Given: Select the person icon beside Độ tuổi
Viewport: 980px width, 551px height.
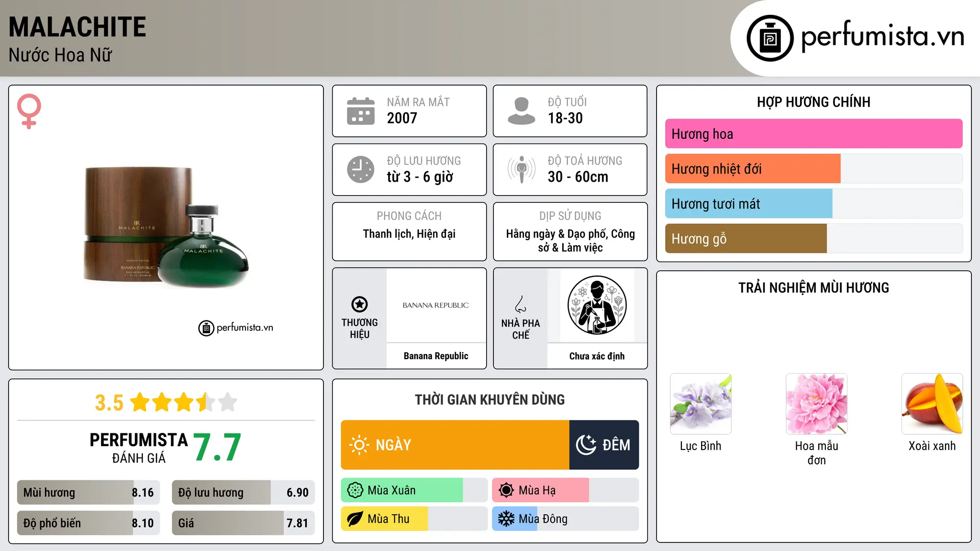Looking at the screenshot, I should click(x=522, y=111).
